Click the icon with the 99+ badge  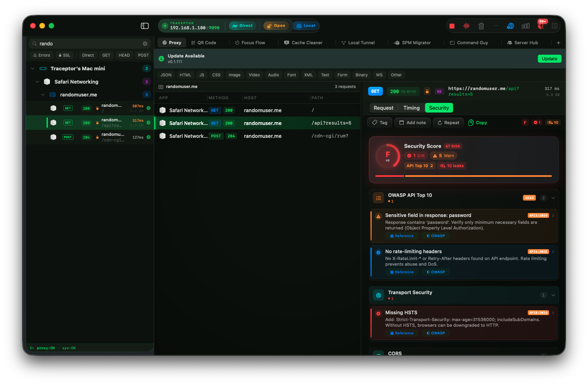(541, 25)
